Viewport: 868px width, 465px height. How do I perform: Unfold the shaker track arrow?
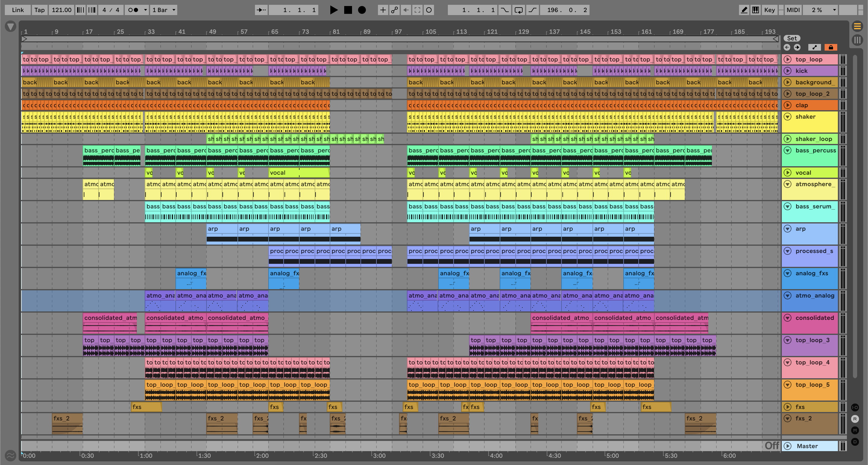(x=788, y=117)
